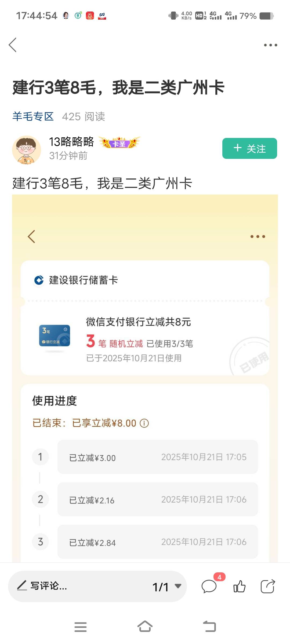290x644 pixels.
Task: Like the post with thumbs-up icon
Action: tap(239, 586)
